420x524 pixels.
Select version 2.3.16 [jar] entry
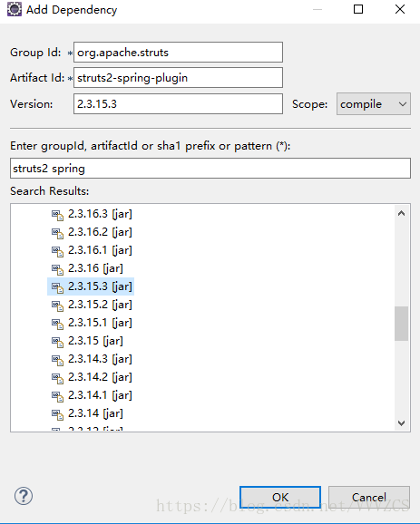pos(95,268)
